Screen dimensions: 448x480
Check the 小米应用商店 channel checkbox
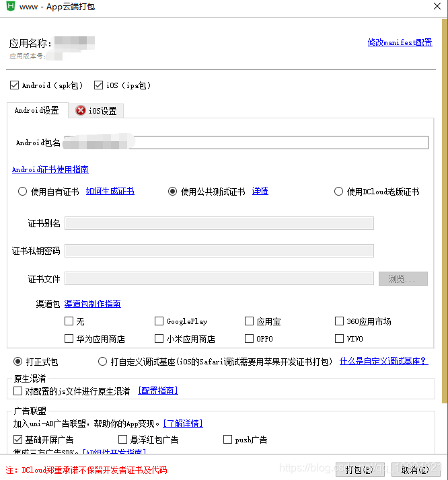click(159, 339)
